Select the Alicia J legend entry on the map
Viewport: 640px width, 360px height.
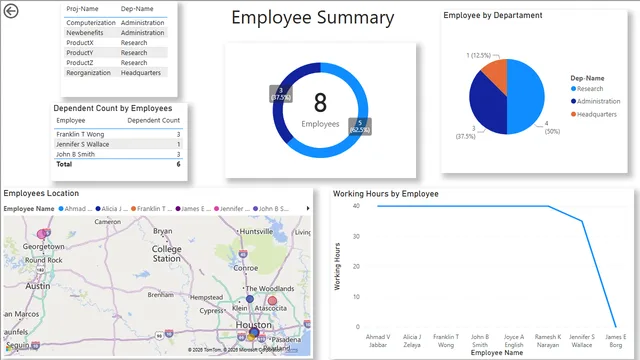click(111, 209)
